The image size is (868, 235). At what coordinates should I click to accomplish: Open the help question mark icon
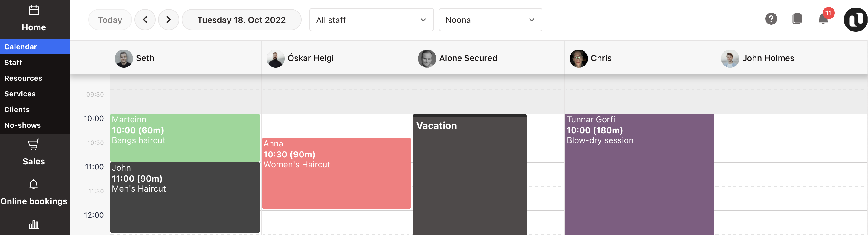[771, 19]
